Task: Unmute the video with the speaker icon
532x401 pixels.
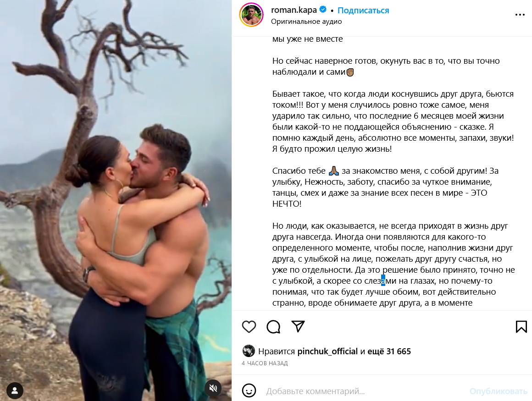Action: tap(213, 389)
